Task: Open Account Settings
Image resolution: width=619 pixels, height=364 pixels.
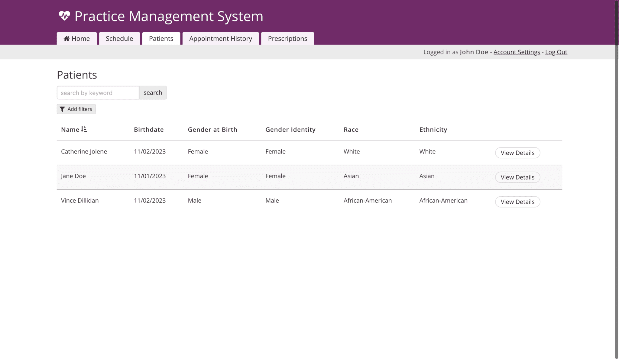Action: [x=517, y=52]
